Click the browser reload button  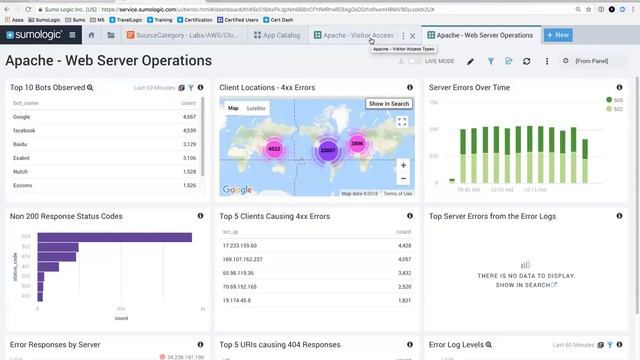point(28,9)
